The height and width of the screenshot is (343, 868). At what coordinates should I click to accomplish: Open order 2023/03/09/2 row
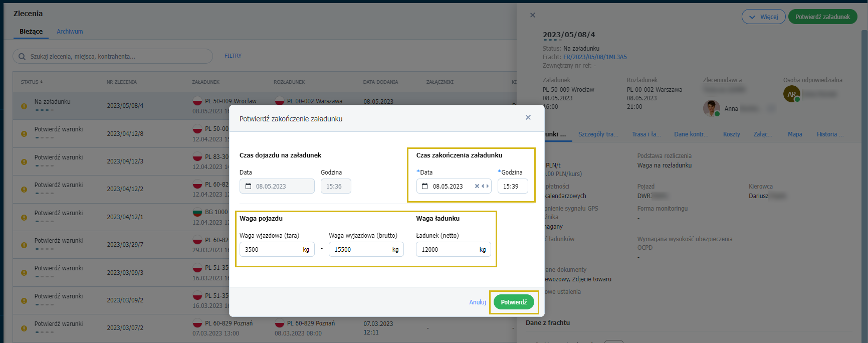point(125,300)
